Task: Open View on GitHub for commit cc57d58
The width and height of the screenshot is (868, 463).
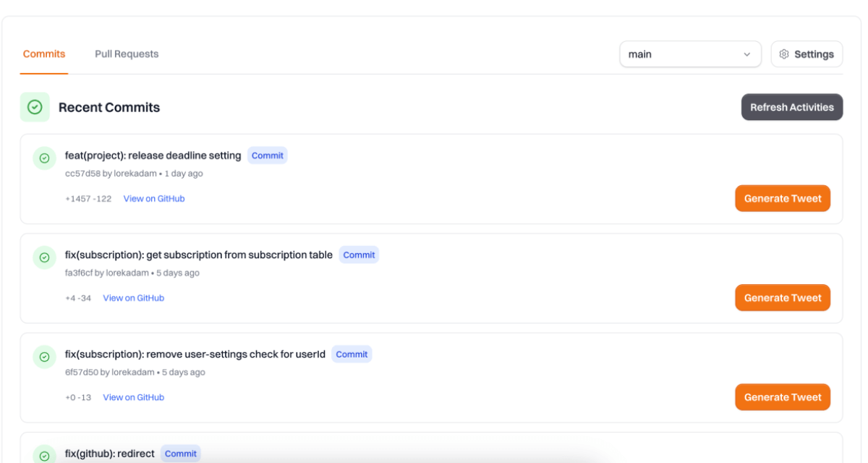Action: point(154,199)
